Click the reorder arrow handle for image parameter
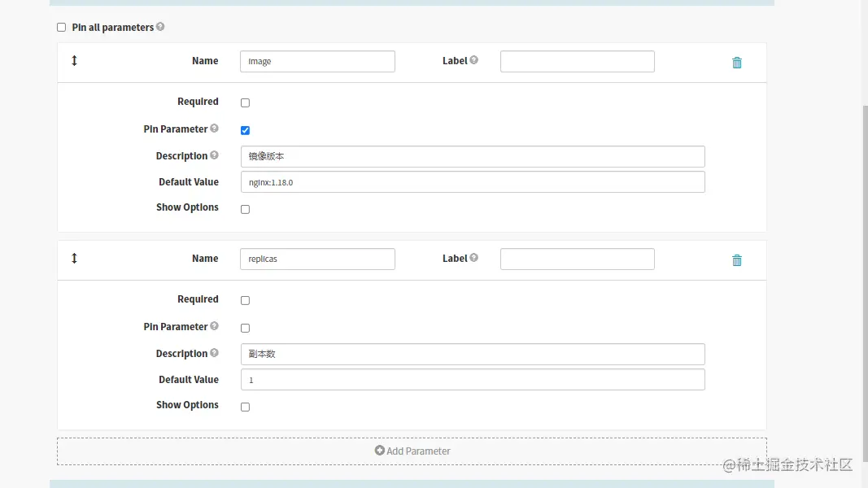This screenshot has width=868, height=488. [74, 60]
